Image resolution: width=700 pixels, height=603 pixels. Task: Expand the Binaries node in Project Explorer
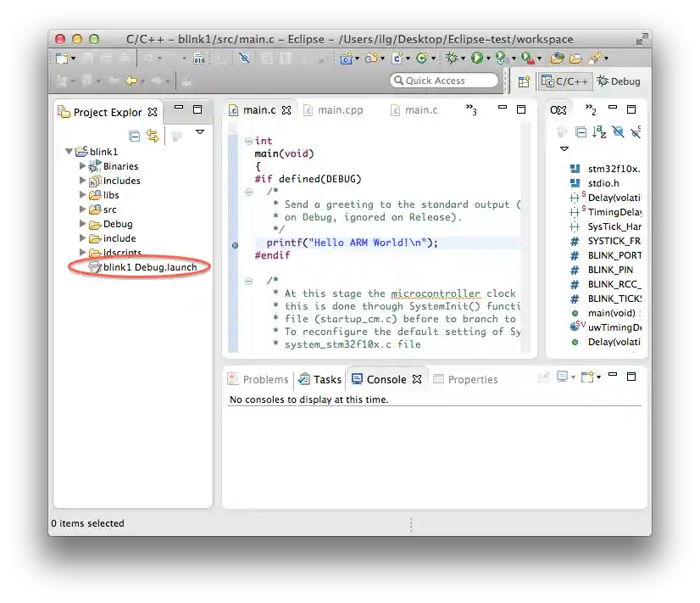coord(82,166)
